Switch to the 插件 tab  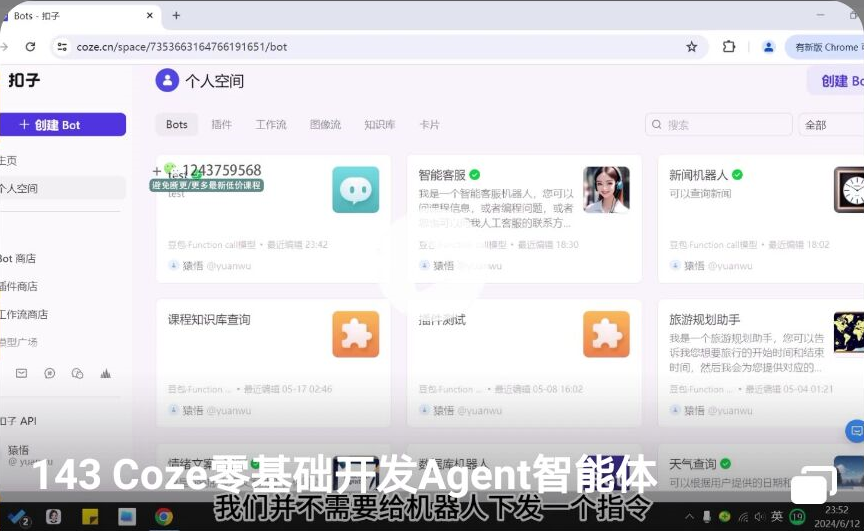tap(221, 125)
